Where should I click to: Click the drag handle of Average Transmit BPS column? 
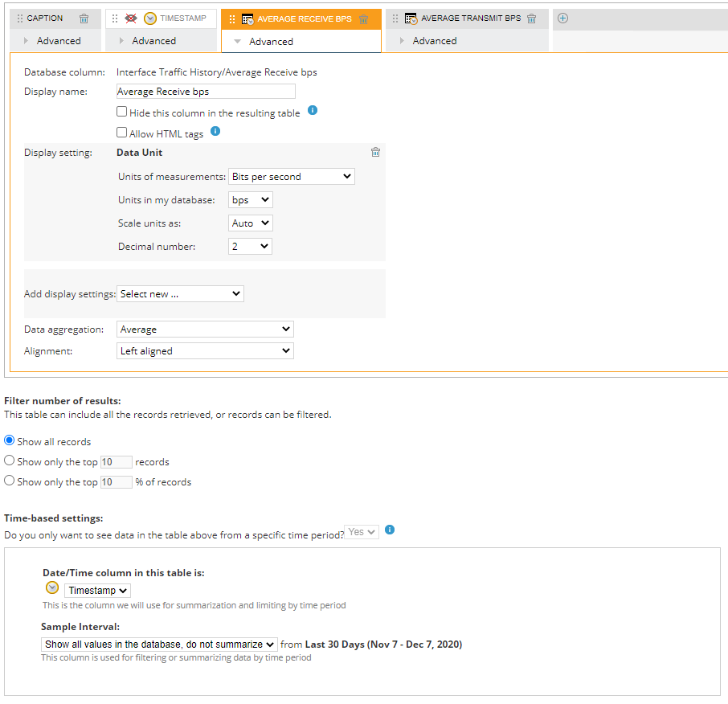point(395,18)
